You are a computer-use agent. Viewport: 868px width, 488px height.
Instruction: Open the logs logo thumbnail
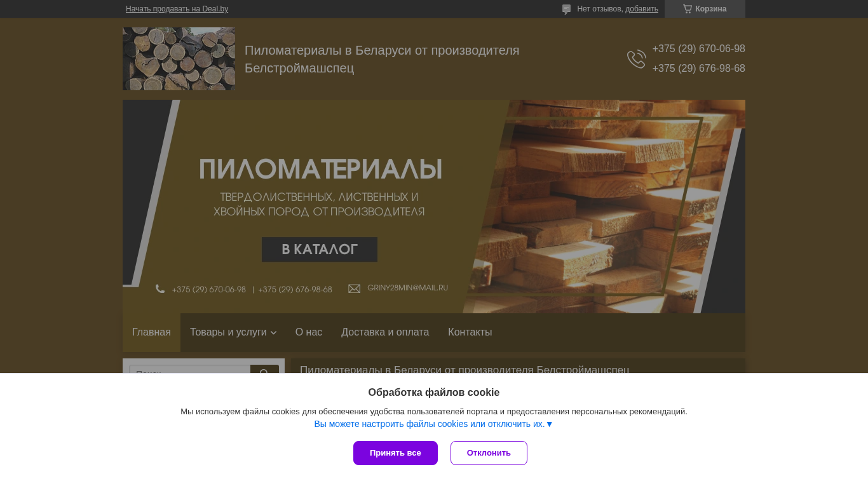coord(179,58)
